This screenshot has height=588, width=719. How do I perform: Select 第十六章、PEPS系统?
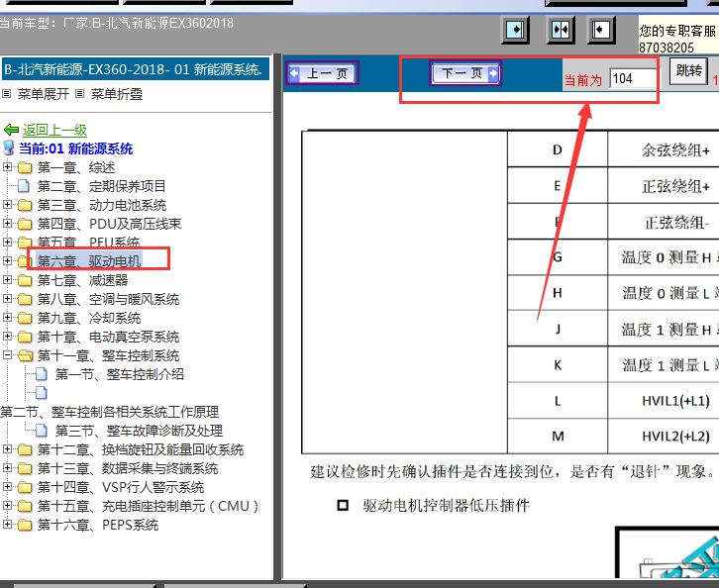pyautogui.click(x=98, y=525)
